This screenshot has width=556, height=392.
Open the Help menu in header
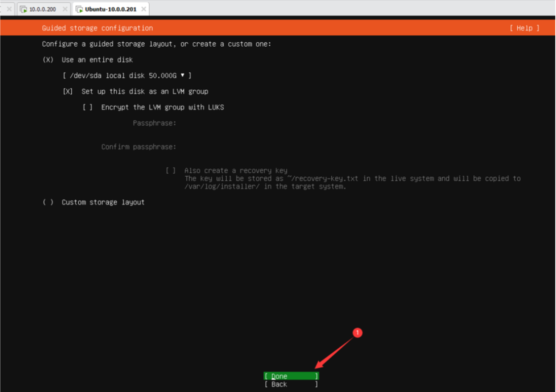(524, 28)
